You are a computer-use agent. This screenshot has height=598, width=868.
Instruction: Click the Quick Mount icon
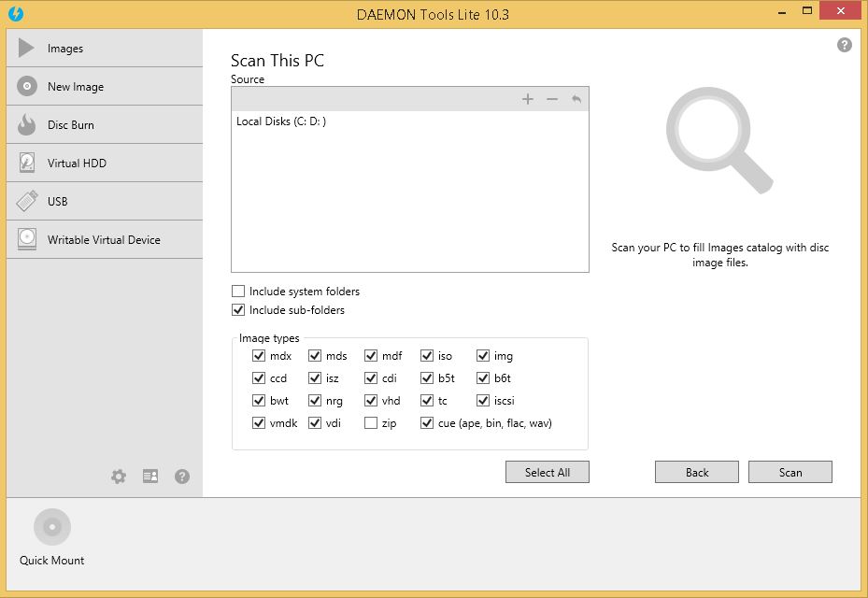(52, 526)
